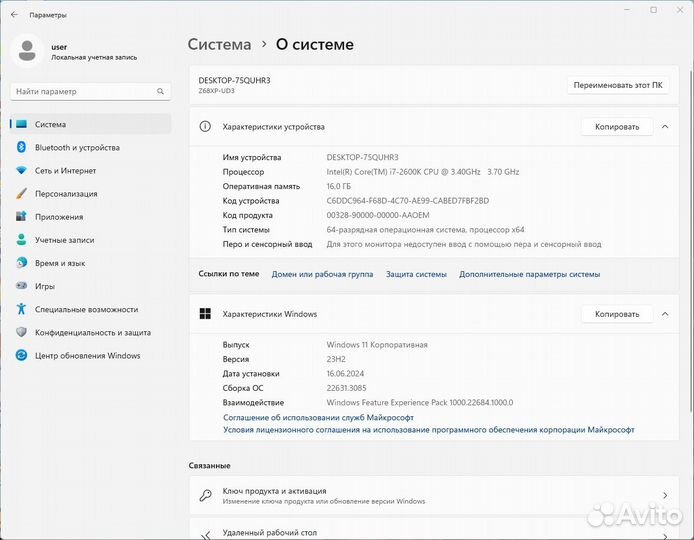Copy device specs with Копировать button
The width and height of the screenshot is (694, 540).
[616, 127]
